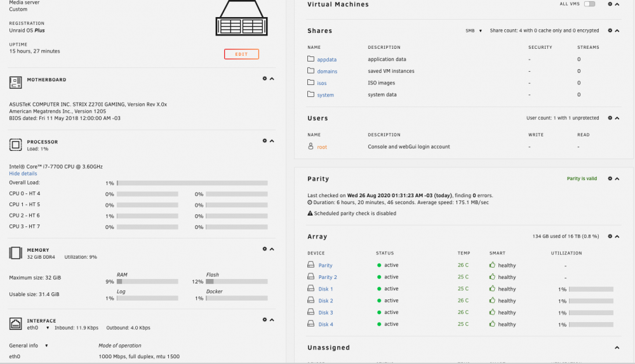Screen dimensions: 635x364
Task: Click the Parity disk drive icon
Action: click(x=311, y=264)
